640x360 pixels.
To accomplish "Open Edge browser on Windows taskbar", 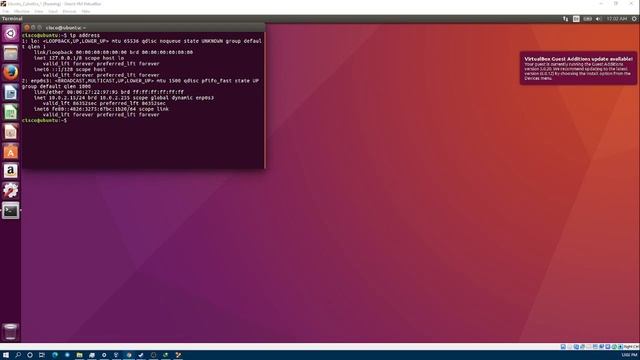I will pyautogui.click(x=55, y=355).
